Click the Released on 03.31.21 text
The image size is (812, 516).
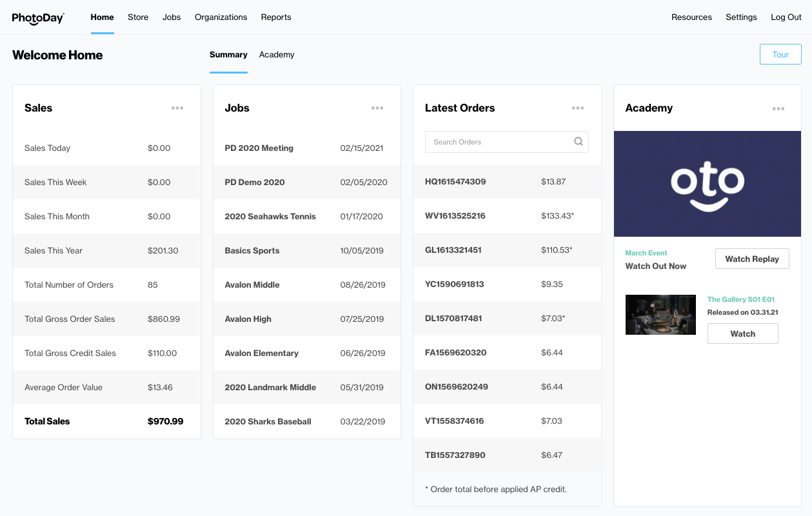click(742, 312)
